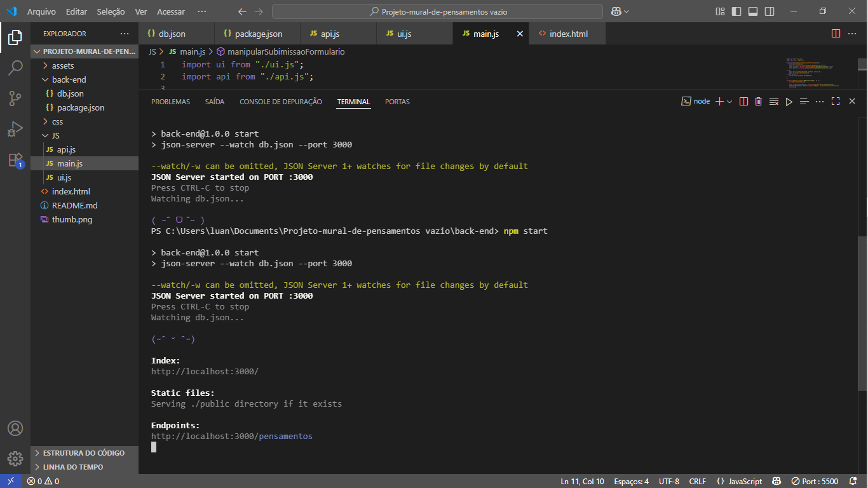Change UTF-8 encoding in status bar
868x488 pixels.
669,481
